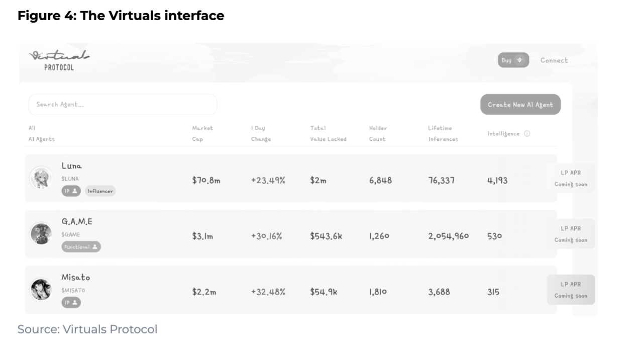Click the Connect wallet link
Image resolution: width=644 pixels, height=342 pixels.
[554, 60]
